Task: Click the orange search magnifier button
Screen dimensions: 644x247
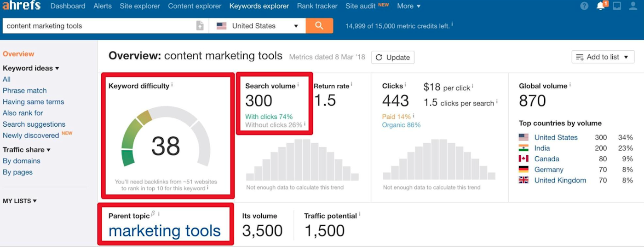Action: 319,26
